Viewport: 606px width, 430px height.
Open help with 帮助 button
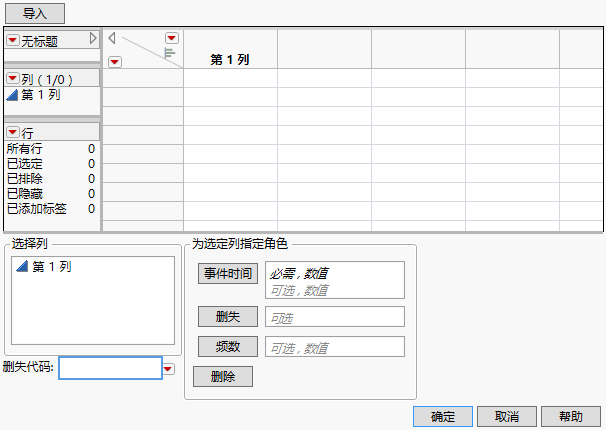(x=571, y=416)
